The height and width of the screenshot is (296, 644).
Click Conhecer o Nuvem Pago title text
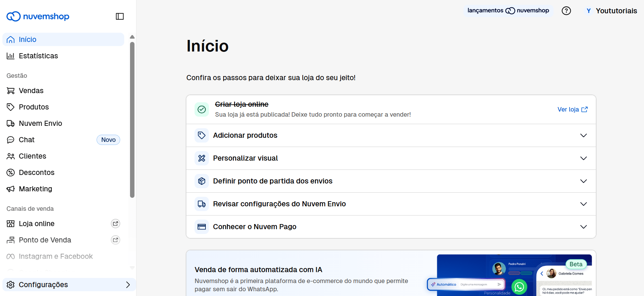255,227
